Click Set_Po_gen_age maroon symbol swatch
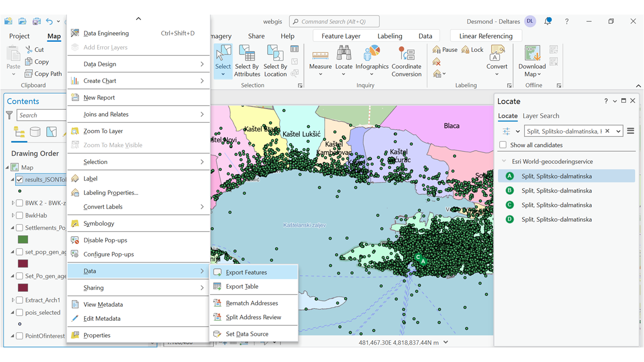 pyautogui.click(x=23, y=288)
